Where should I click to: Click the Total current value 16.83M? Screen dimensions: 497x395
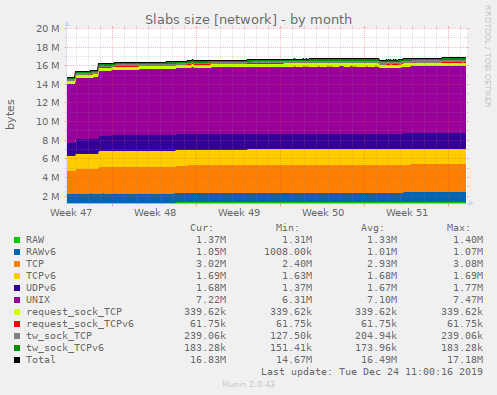[x=208, y=360]
